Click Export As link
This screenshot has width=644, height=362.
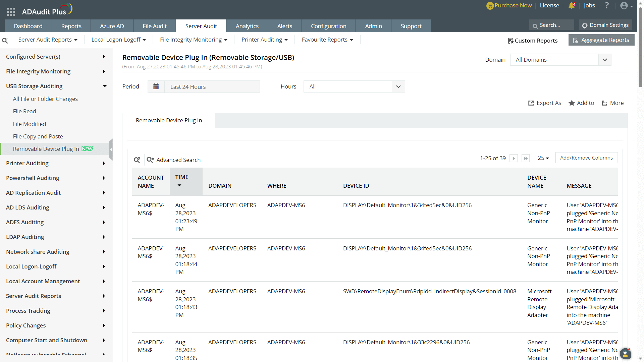pyautogui.click(x=545, y=103)
